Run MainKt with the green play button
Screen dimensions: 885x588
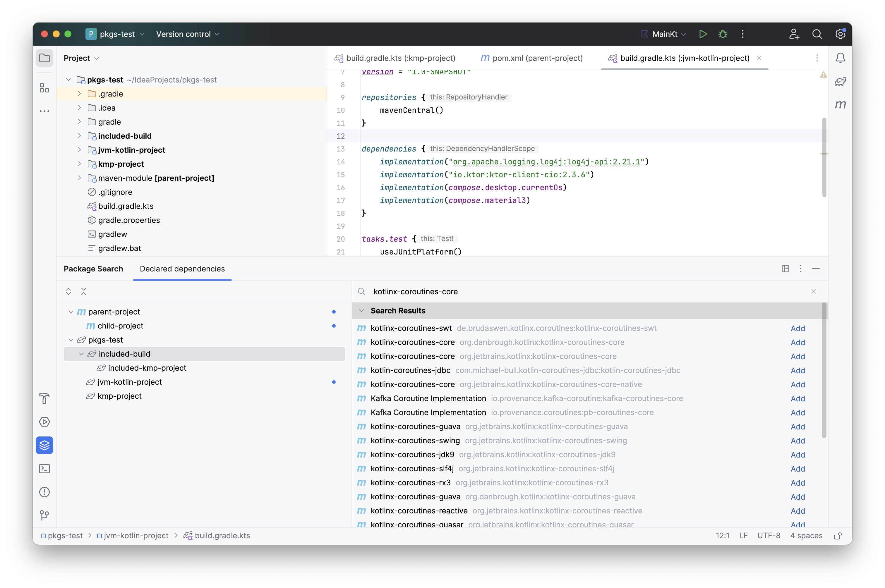pyautogui.click(x=703, y=34)
